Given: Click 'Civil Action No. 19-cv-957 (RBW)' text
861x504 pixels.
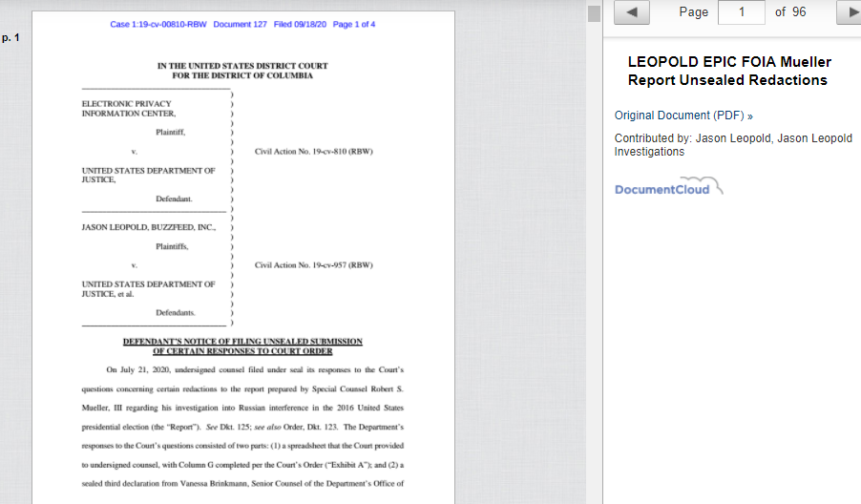Looking at the screenshot, I should pos(313,265).
